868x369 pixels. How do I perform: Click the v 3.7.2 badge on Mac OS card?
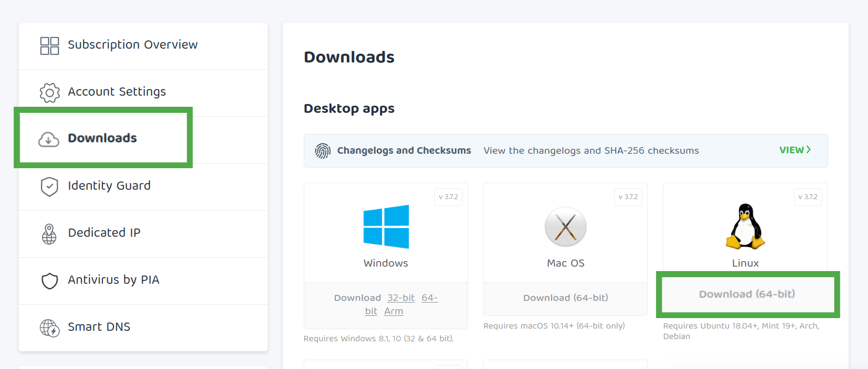tap(628, 197)
